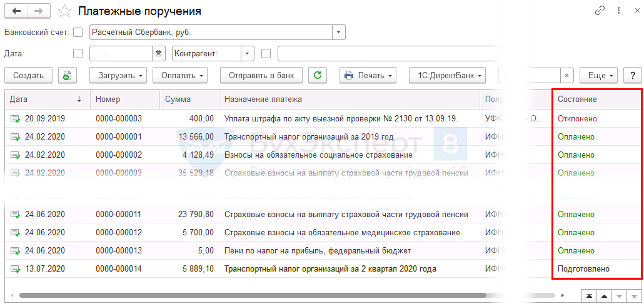This screenshot has width=644, height=306.
Task: Click the Отправить в банк button
Action: click(x=261, y=75)
